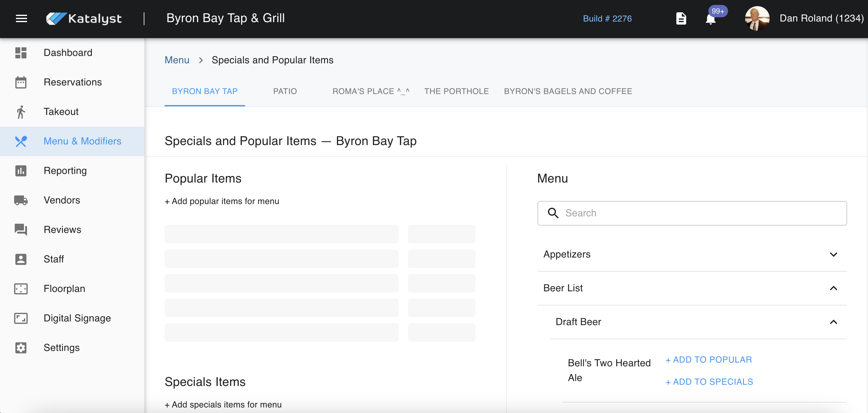Viewport: 868px width, 413px height.
Task: Switch to The Porthole tab
Action: pyautogui.click(x=456, y=91)
